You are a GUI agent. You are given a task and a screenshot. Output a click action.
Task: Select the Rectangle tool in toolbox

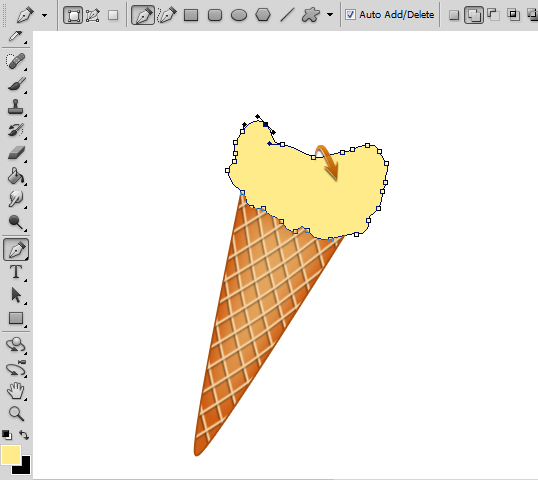15,318
